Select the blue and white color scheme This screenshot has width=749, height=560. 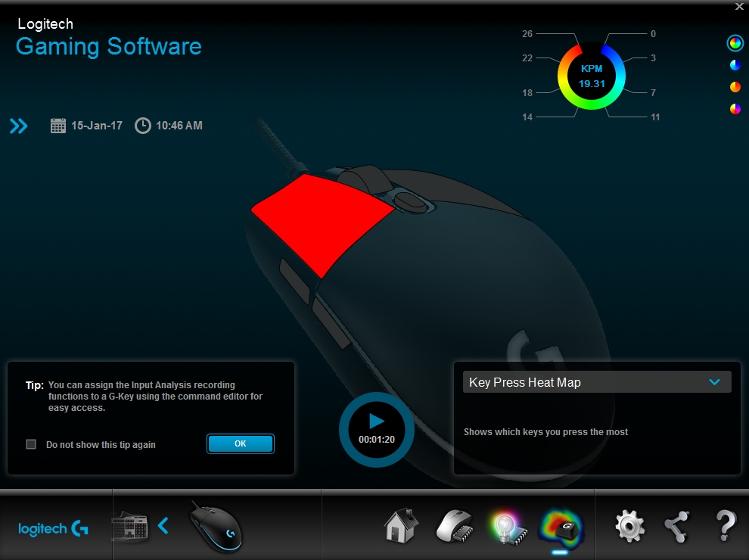pyautogui.click(x=735, y=65)
